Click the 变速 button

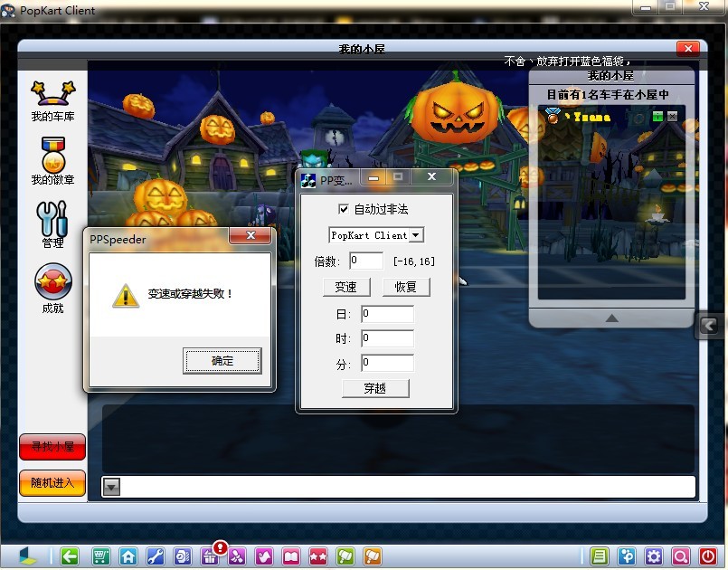click(x=346, y=287)
